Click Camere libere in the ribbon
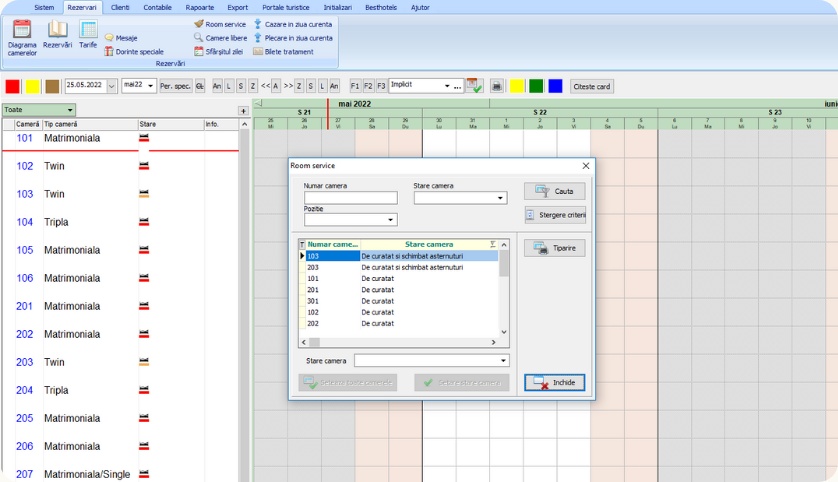 pos(219,37)
